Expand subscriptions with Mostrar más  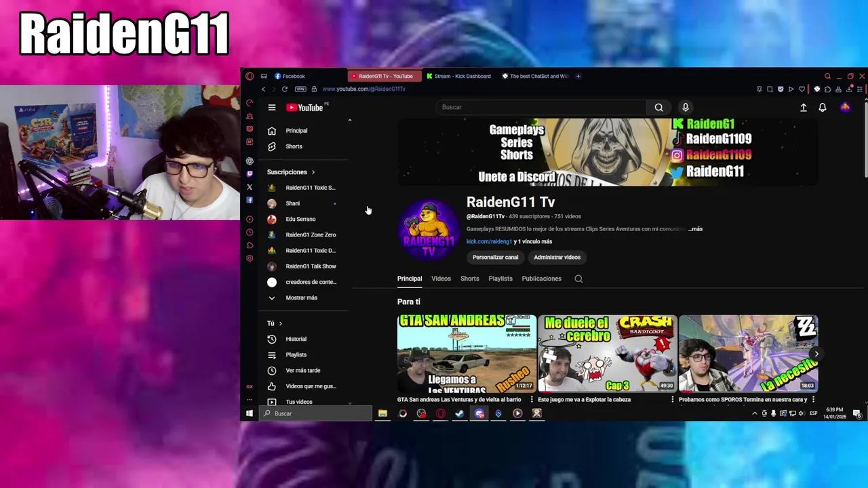302,298
